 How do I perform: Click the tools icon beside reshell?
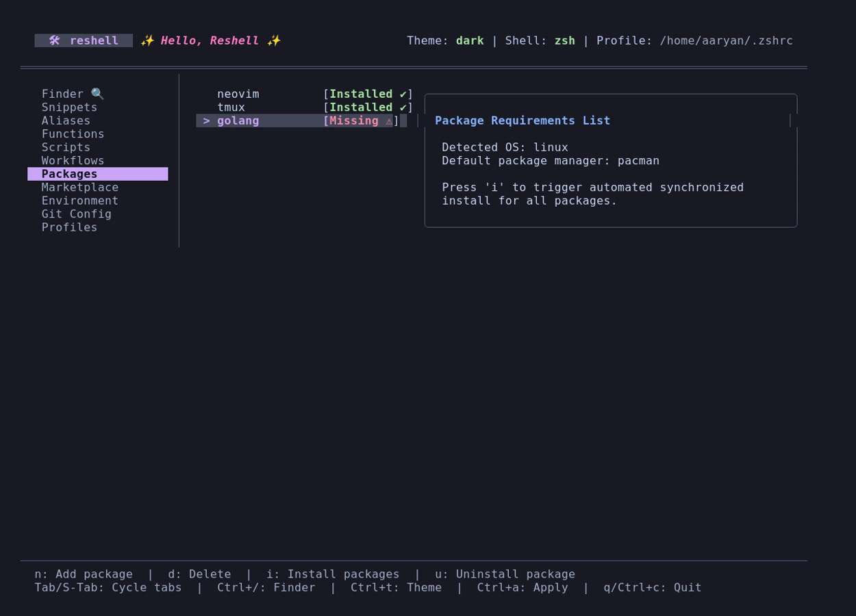tap(55, 40)
